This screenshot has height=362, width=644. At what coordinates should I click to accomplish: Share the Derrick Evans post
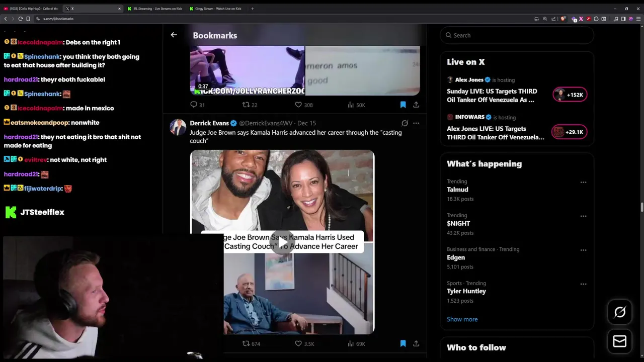pyautogui.click(x=416, y=343)
